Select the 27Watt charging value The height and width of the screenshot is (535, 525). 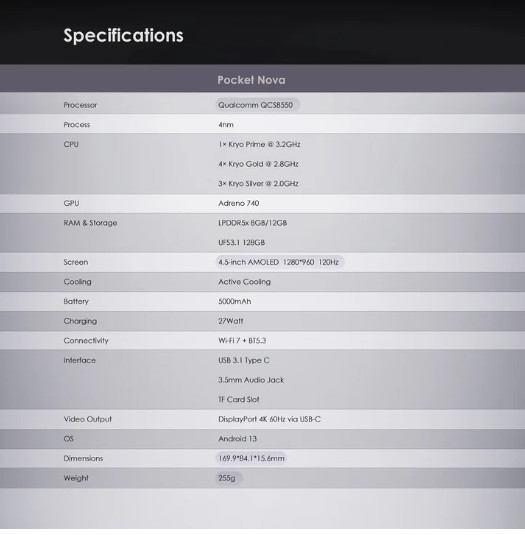(x=231, y=321)
